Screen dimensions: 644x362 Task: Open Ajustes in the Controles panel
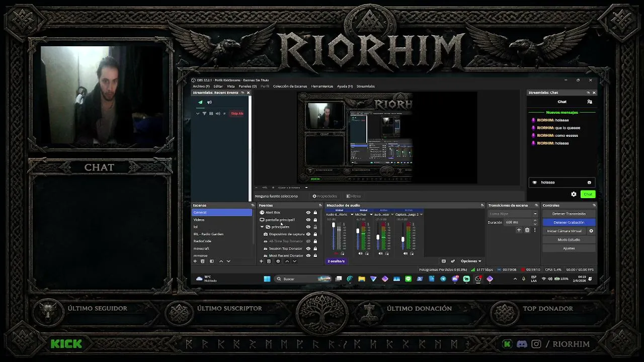[569, 248]
